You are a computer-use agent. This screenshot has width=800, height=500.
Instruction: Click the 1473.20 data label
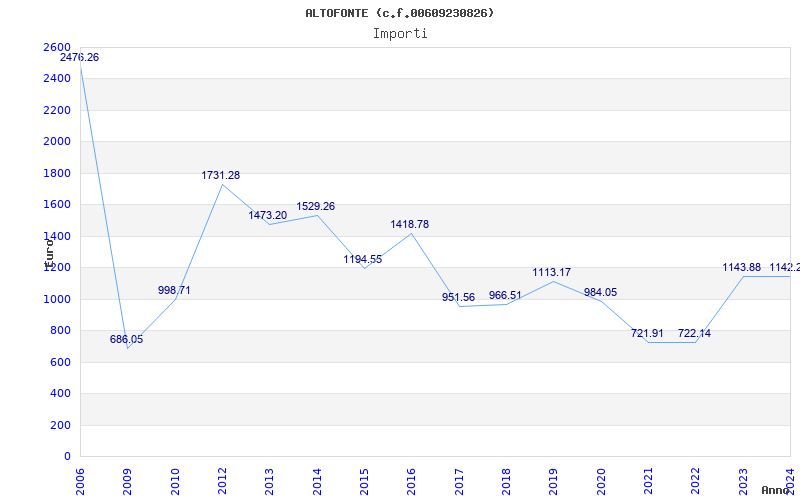pyautogui.click(x=268, y=216)
